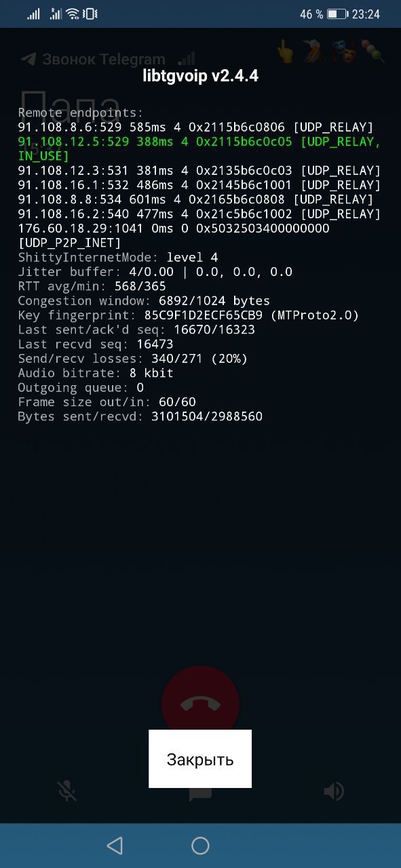
Task: Click the Key fingerprint line
Action: point(188,315)
